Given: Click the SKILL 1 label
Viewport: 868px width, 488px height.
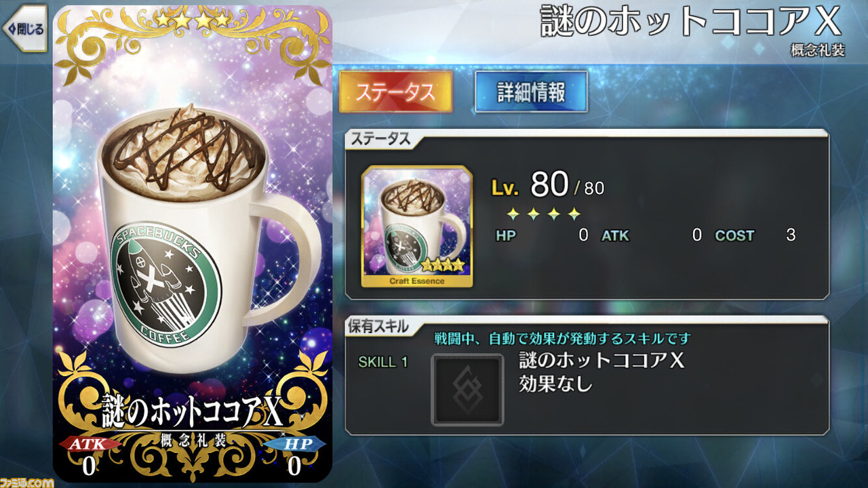Looking at the screenshot, I should coord(383,362).
